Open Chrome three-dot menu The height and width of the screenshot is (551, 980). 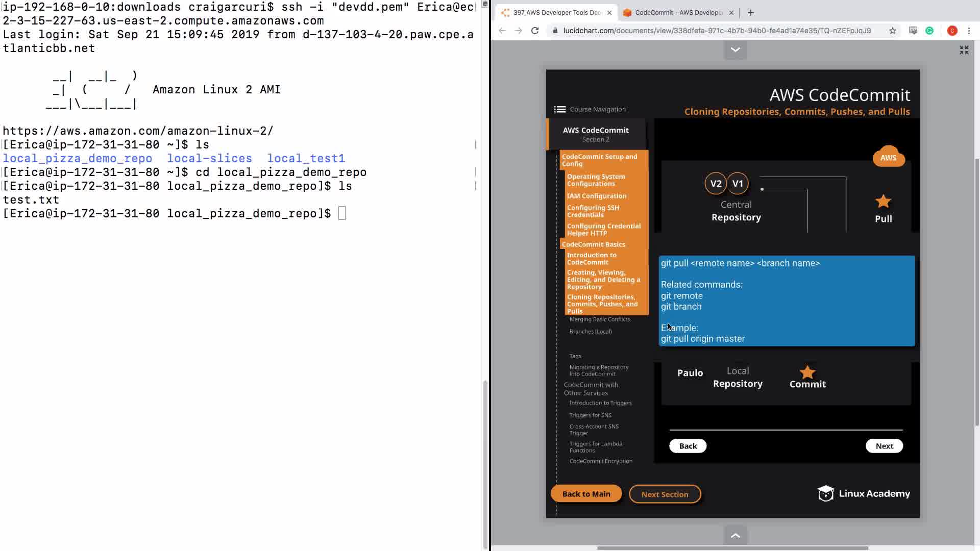pyautogui.click(x=969, y=31)
